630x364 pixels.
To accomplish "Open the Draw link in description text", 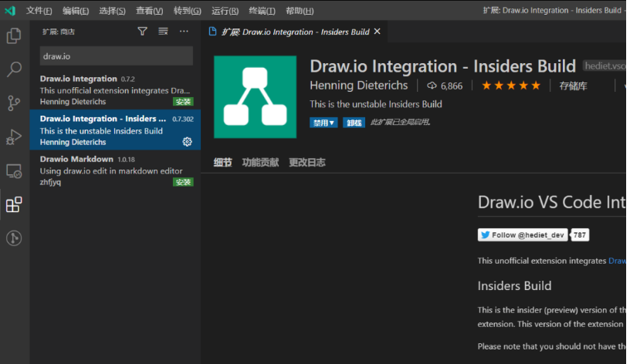I will point(617,261).
